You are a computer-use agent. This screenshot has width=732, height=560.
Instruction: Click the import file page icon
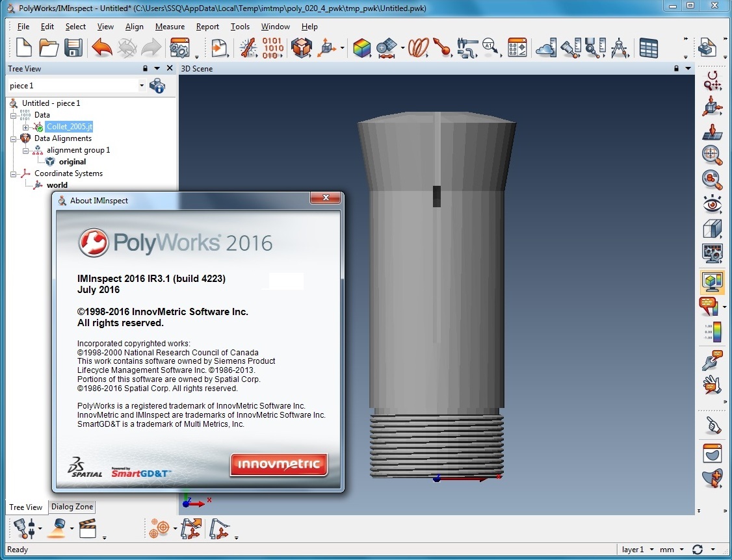click(219, 47)
